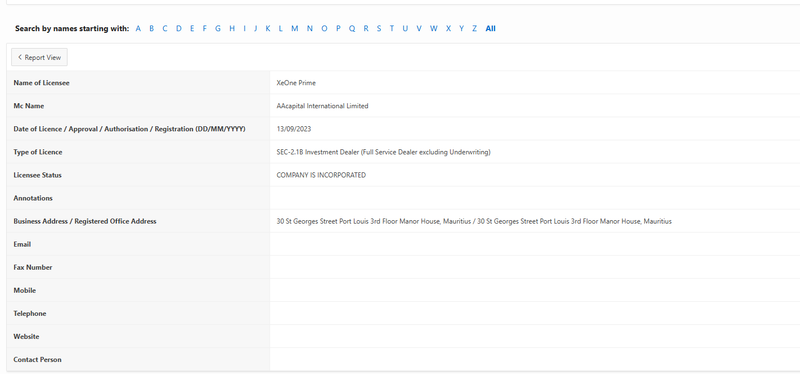Viewport: 800px width, 374px height.
Task: Filter names starting with U
Action: coord(405,29)
